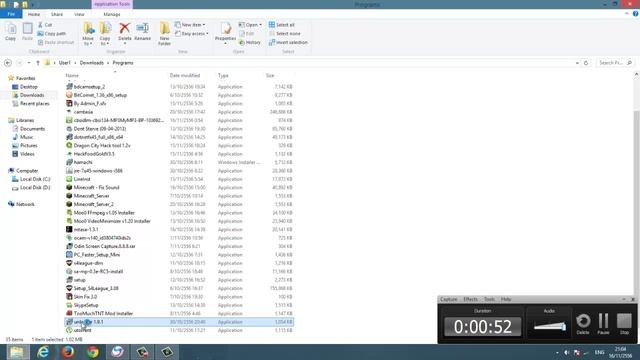The height and width of the screenshot is (360, 640).
Task: Click the Paste ribbon icon
Action: [x=27, y=32]
